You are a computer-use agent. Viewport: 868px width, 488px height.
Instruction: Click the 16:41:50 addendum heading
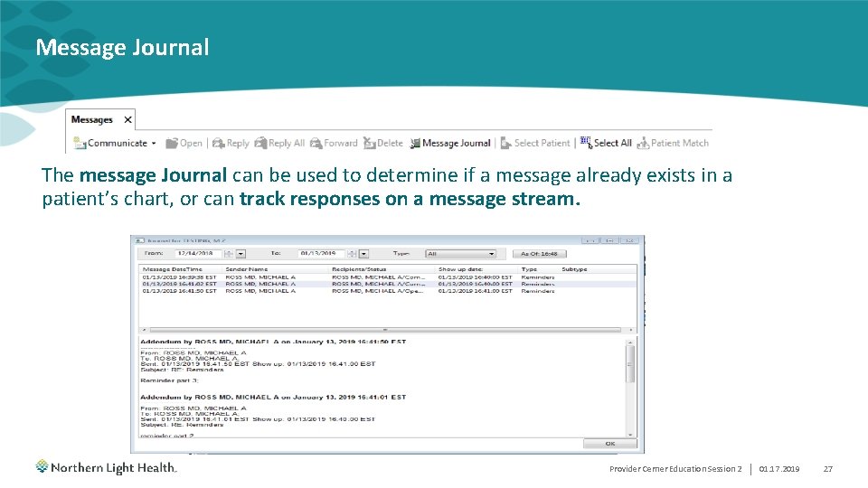pyautogui.click(x=273, y=342)
